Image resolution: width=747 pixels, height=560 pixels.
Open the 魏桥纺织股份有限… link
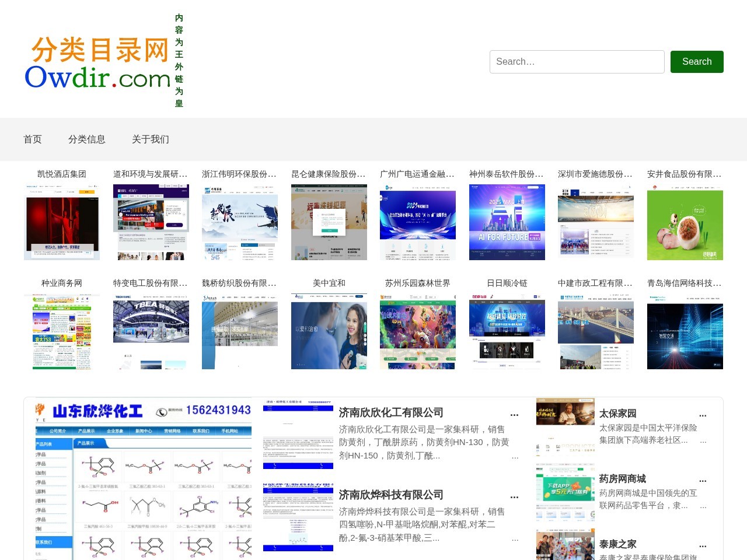(x=239, y=283)
